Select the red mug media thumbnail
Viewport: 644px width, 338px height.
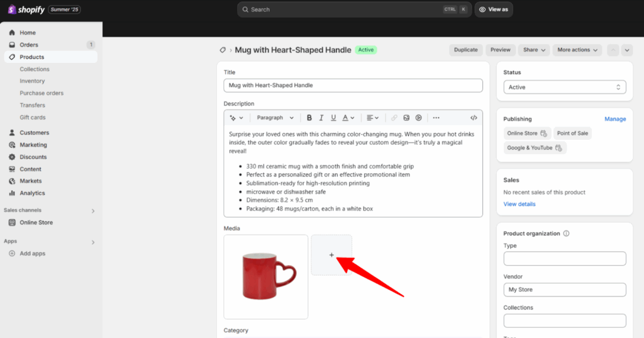coord(266,277)
